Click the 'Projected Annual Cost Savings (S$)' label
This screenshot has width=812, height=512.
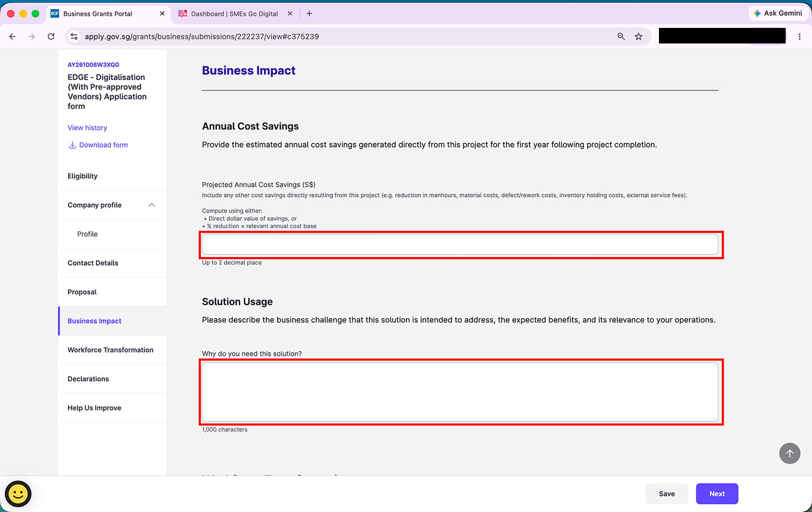coord(259,185)
